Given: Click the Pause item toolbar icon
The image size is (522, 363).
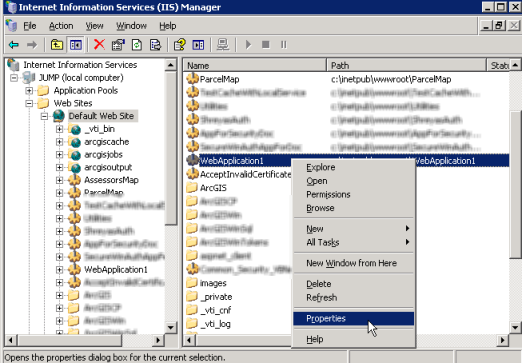Looking at the screenshot, I should (284, 45).
